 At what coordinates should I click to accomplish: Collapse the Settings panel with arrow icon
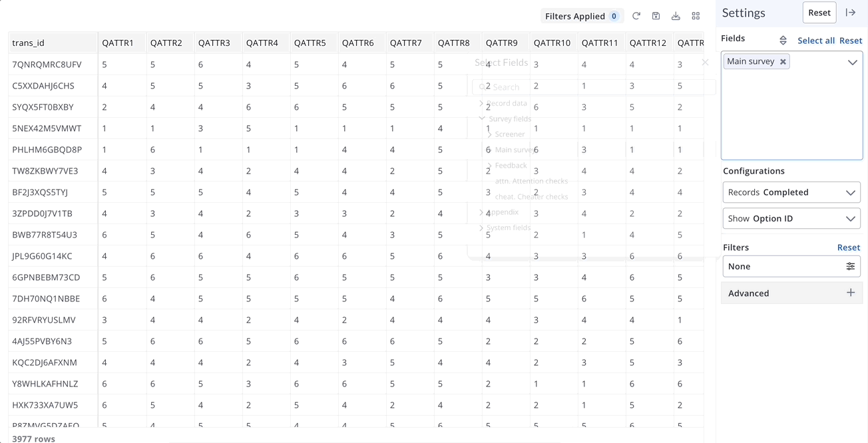(x=850, y=13)
